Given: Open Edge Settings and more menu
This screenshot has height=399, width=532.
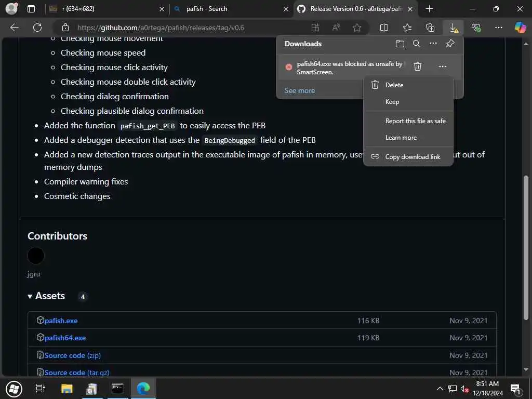Looking at the screenshot, I should (x=498, y=28).
